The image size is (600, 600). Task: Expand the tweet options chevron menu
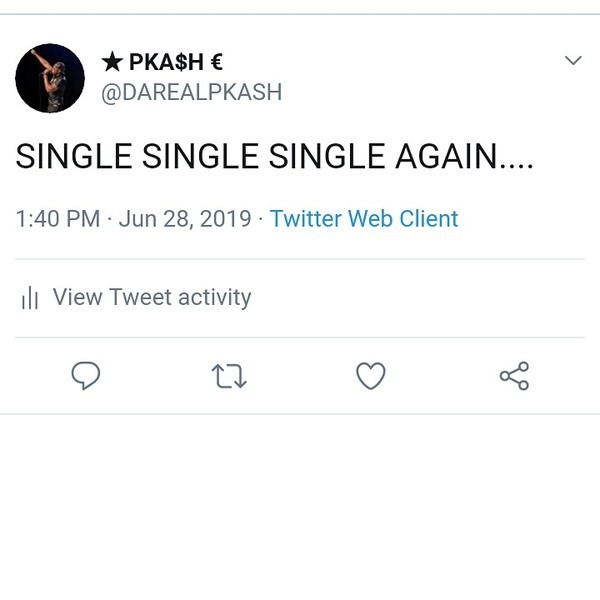pyautogui.click(x=573, y=61)
